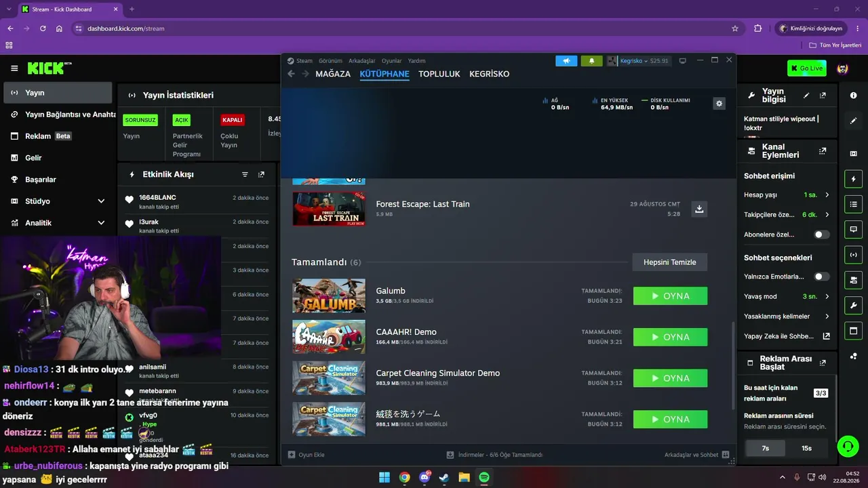Open Yavaş mod setting chevron

(x=827, y=296)
